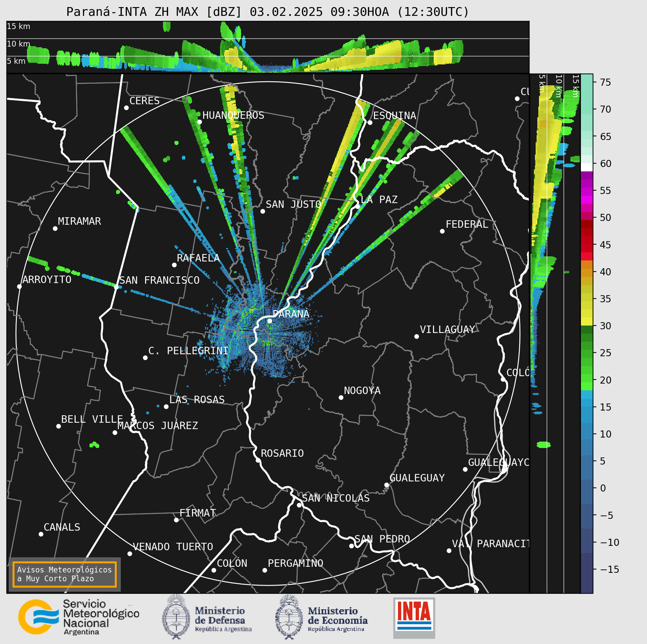Screen dimensions: 647x644
Task: Click the CANALS label
Action: [62, 527]
